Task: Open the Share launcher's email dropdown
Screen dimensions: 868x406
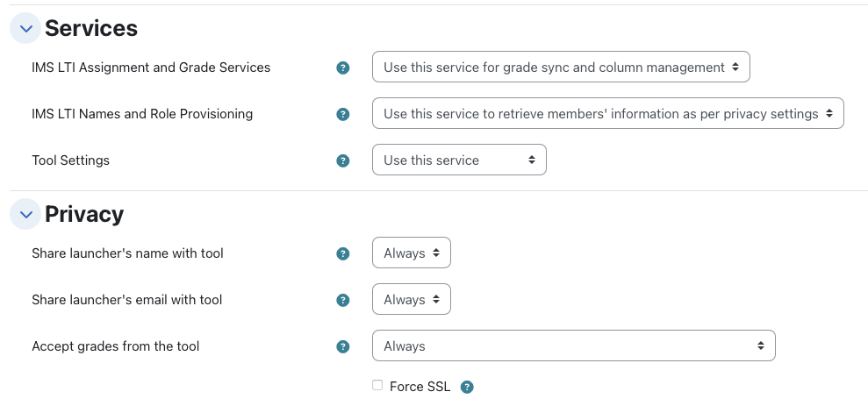Action: [412, 299]
